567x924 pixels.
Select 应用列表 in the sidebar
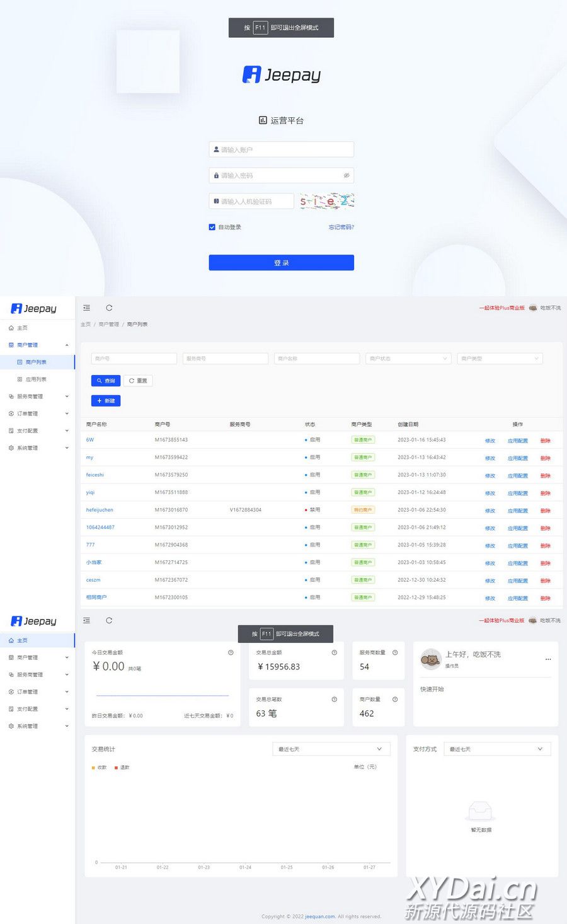pyautogui.click(x=36, y=379)
